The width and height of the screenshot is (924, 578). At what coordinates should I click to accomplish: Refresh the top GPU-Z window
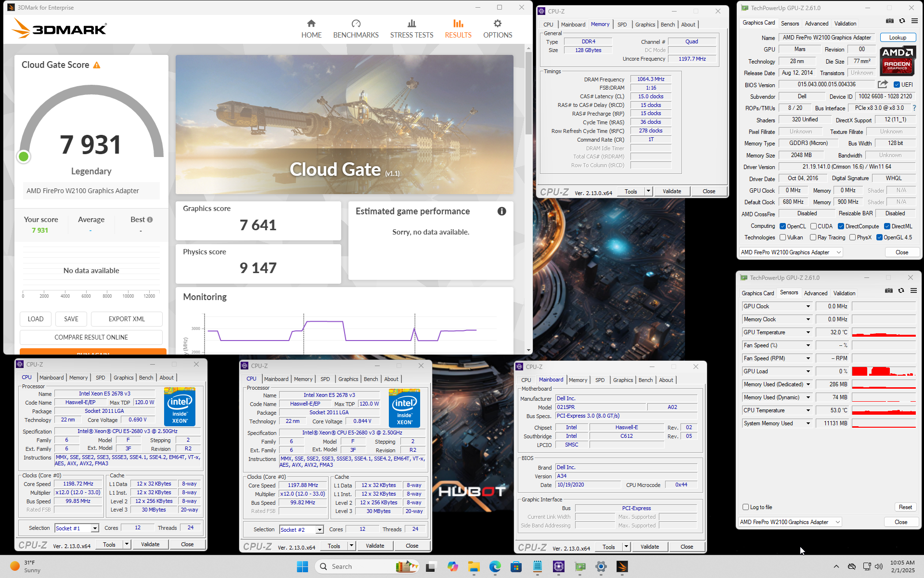tap(902, 21)
